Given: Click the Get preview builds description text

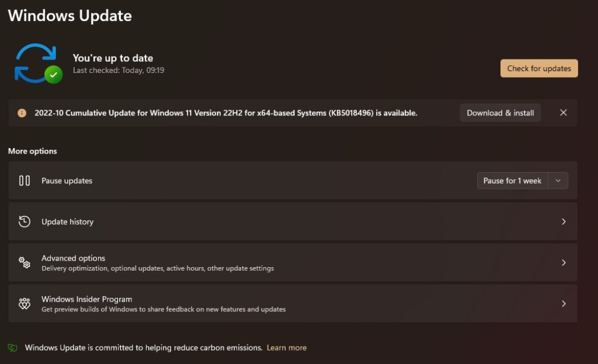Looking at the screenshot, I should pyautogui.click(x=164, y=309).
